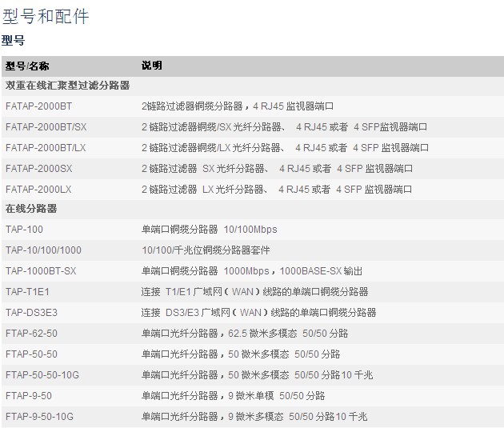Click the TAP-100 model name
Image resolution: width=504 pixels, height=428 pixels.
pyautogui.click(x=23, y=230)
